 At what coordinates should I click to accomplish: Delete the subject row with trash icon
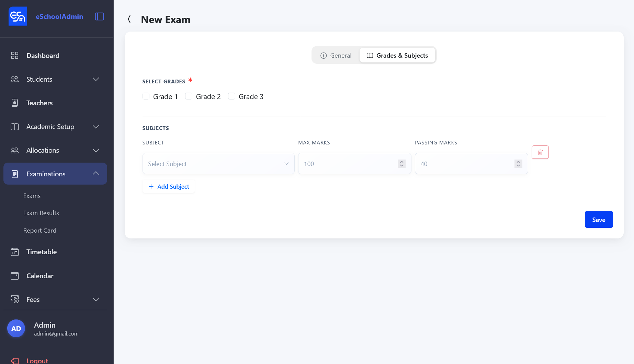tap(540, 152)
